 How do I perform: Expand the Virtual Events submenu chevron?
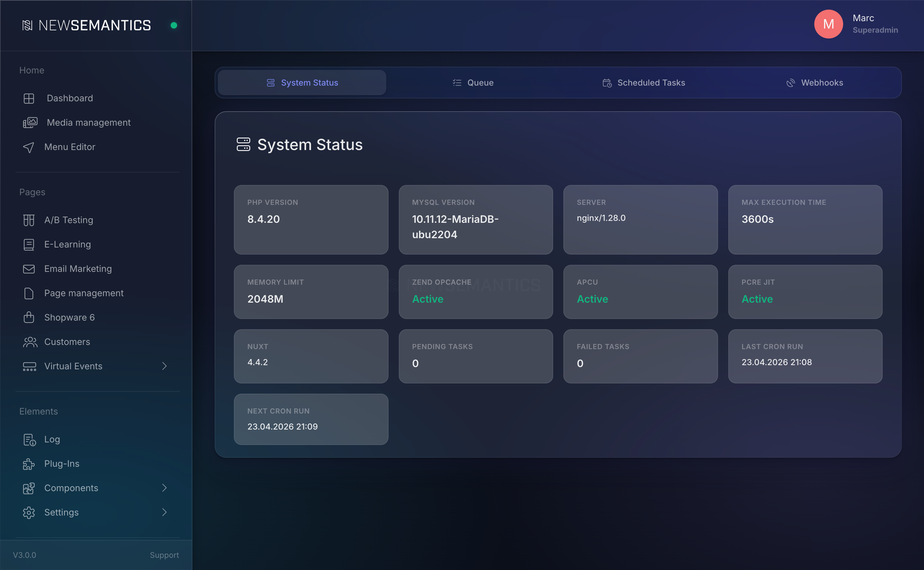pos(164,366)
